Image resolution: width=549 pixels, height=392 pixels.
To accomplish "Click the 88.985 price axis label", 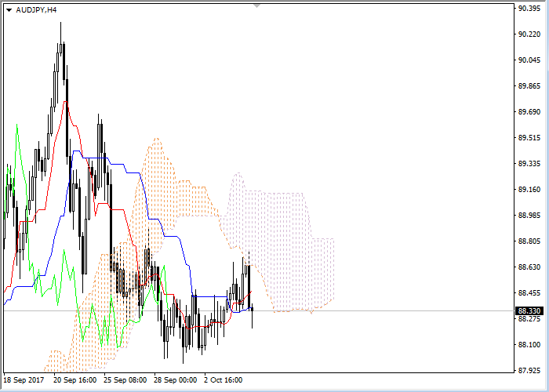I will [529, 216].
